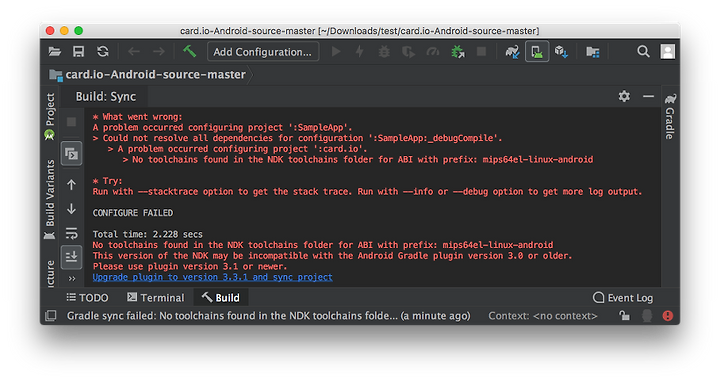720x382 pixels.
Task: Open a project with the folder icon
Action: 55,52
